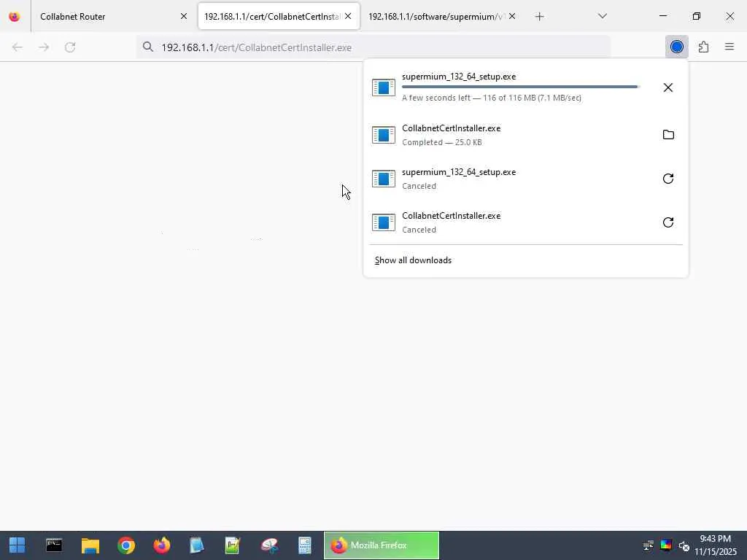This screenshot has width=747, height=560.
Task: Click the 'Completed — 25.0 KB' status text
Action: [441, 142]
